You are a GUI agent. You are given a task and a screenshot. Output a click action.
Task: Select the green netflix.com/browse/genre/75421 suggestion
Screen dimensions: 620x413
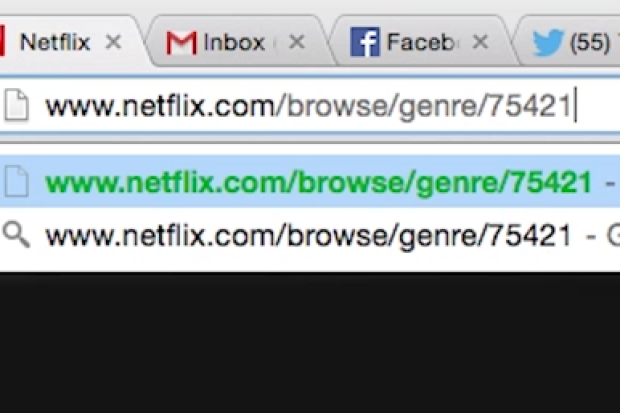[310, 181]
